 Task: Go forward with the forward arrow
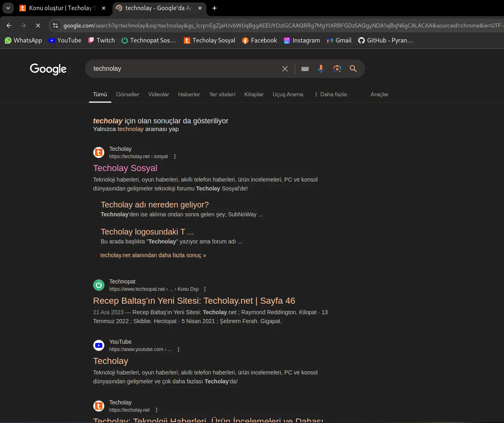click(23, 25)
